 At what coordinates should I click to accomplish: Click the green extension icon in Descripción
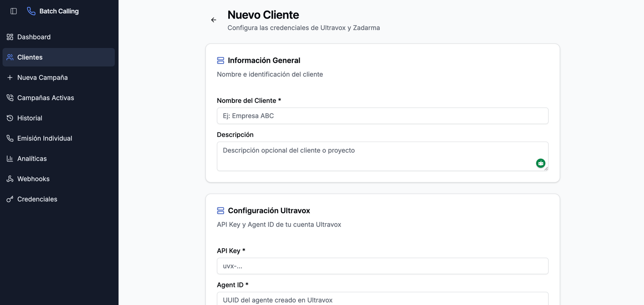[541, 163]
